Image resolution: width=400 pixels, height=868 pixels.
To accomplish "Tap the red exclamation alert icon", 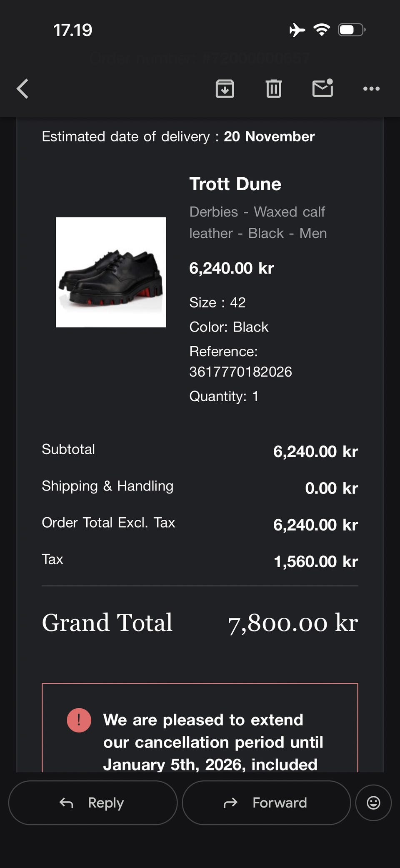I will (x=79, y=720).
